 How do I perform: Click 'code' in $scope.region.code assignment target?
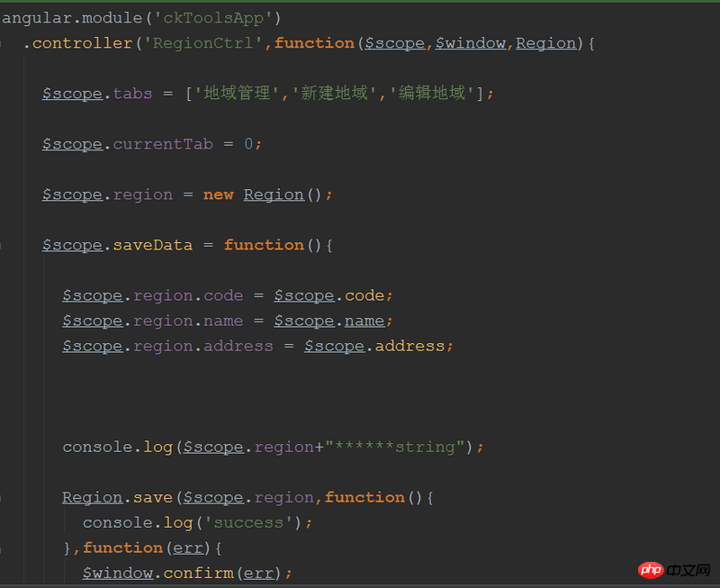click(223, 296)
